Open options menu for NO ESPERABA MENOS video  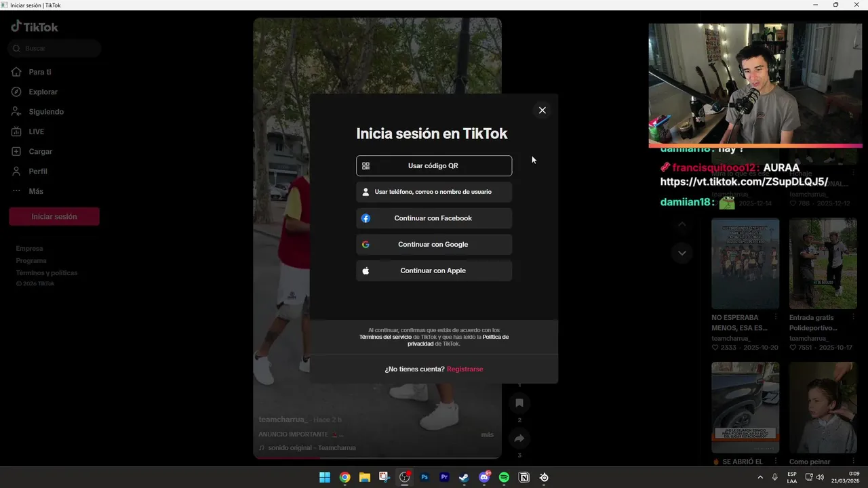pos(776,317)
